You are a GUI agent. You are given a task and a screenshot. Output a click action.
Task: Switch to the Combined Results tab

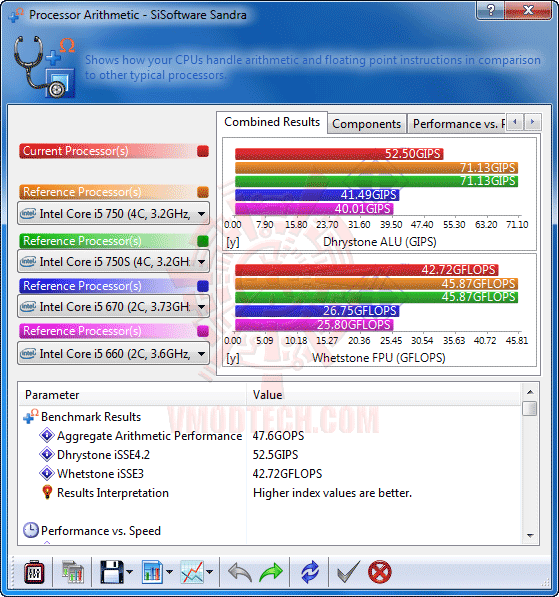click(272, 122)
